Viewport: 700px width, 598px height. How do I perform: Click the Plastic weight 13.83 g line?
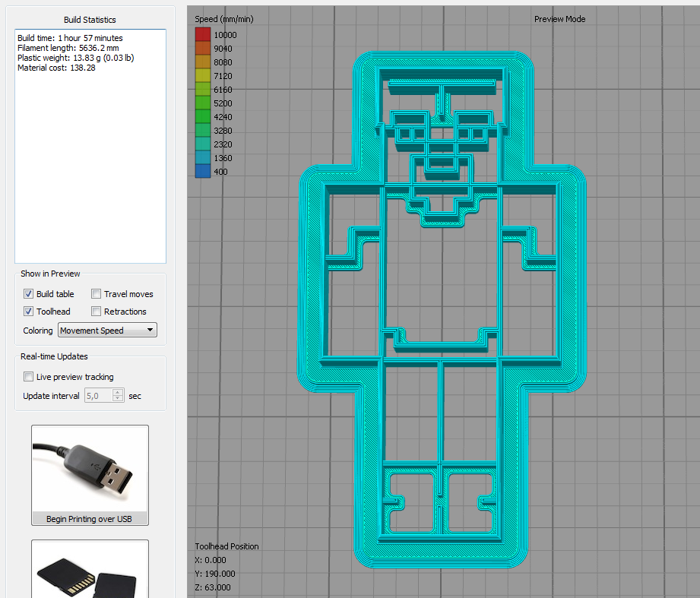[x=75, y=58]
